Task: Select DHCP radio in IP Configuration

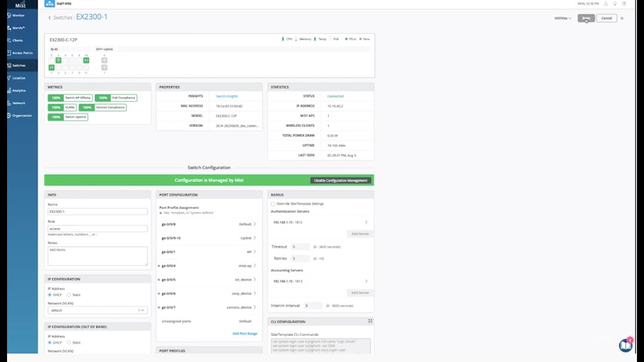Action: coord(50,295)
